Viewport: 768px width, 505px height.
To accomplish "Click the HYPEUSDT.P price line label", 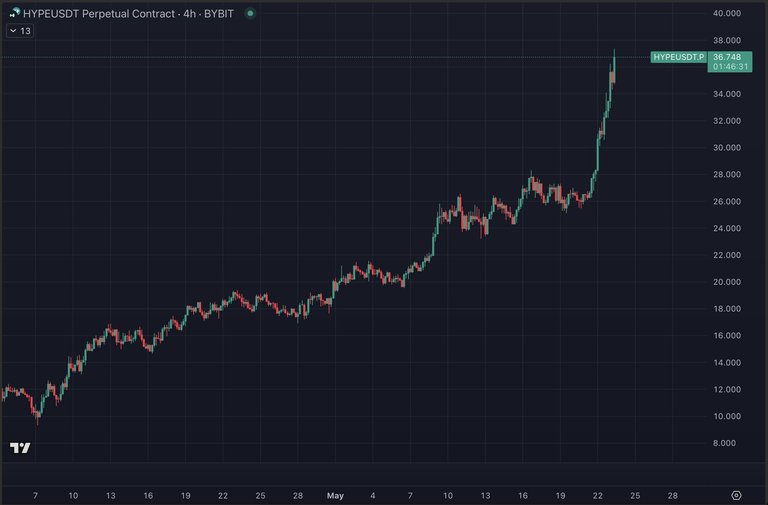I will [678, 57].
